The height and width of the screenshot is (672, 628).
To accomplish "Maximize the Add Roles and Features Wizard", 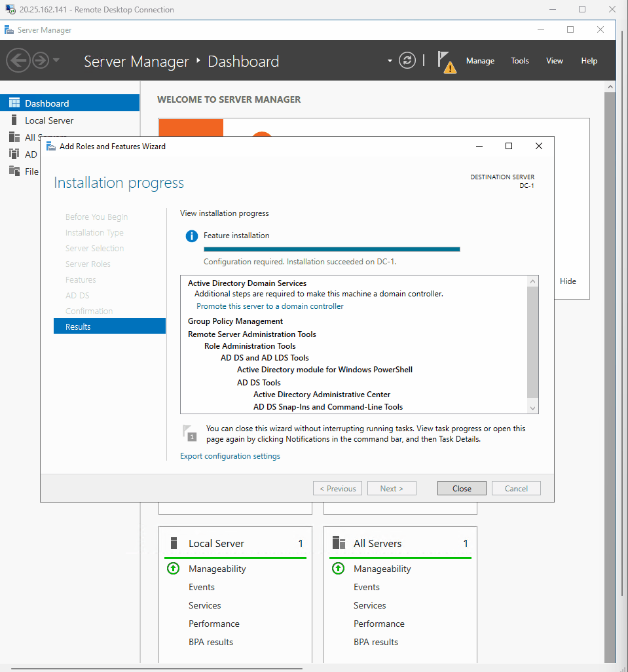I will coord(509,146).
